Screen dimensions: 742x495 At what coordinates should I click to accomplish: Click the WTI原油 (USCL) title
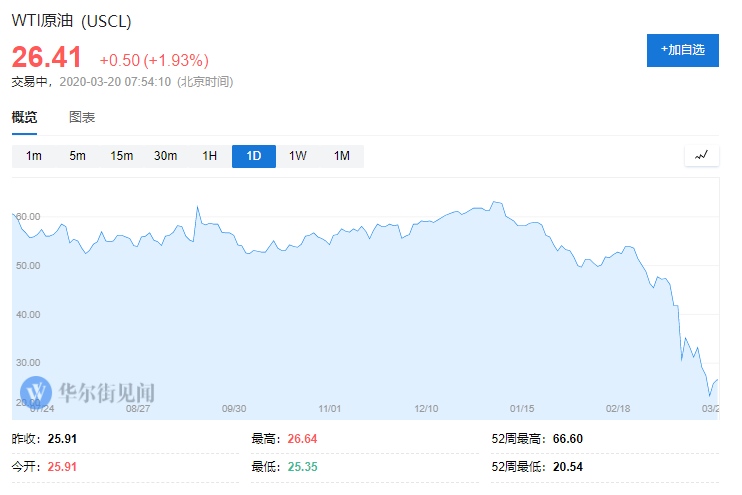[71, 21]
